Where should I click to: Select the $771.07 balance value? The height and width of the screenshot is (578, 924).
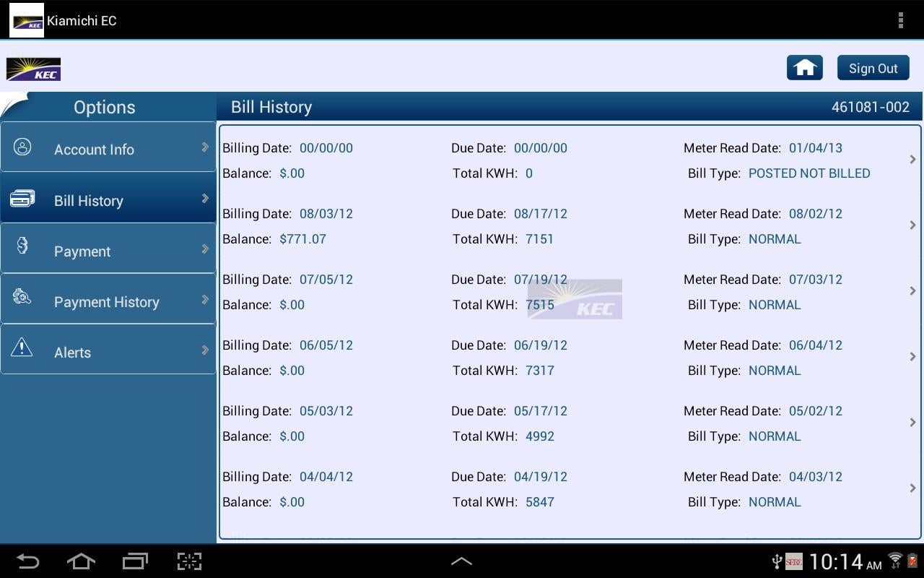[x=302, y=239]
